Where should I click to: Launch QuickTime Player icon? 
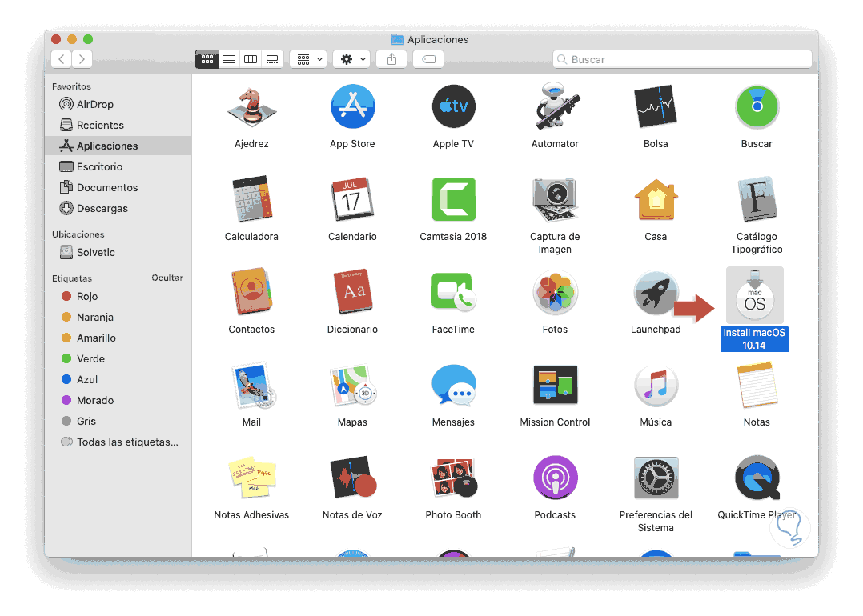[x=757, y=478]
